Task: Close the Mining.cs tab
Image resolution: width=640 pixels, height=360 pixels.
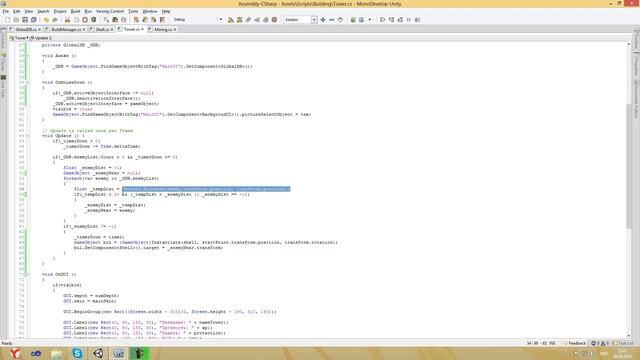Action: tap(175, 29)
